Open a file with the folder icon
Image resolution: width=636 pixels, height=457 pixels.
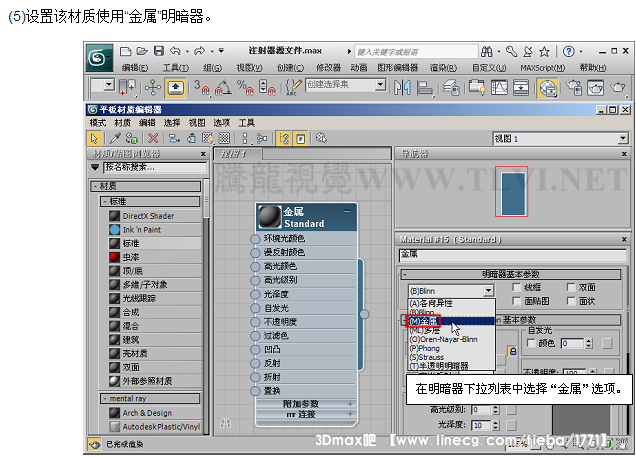(142, 51)
